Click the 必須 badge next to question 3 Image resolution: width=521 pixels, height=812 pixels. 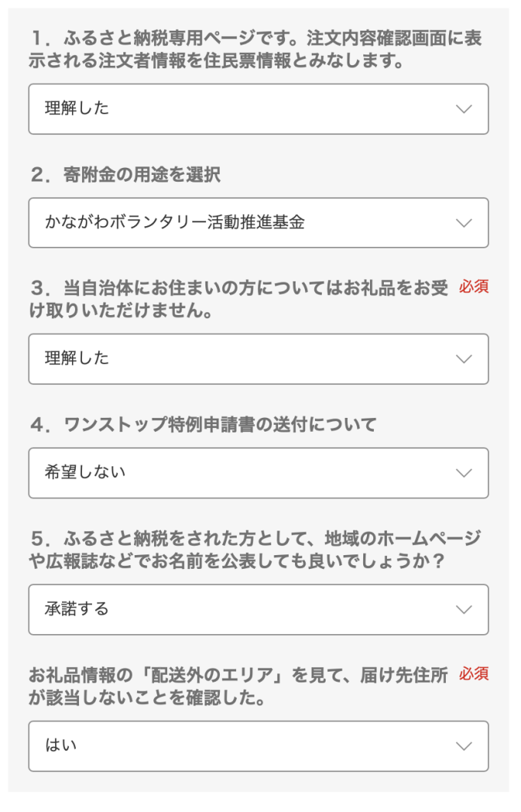(473, 288)
